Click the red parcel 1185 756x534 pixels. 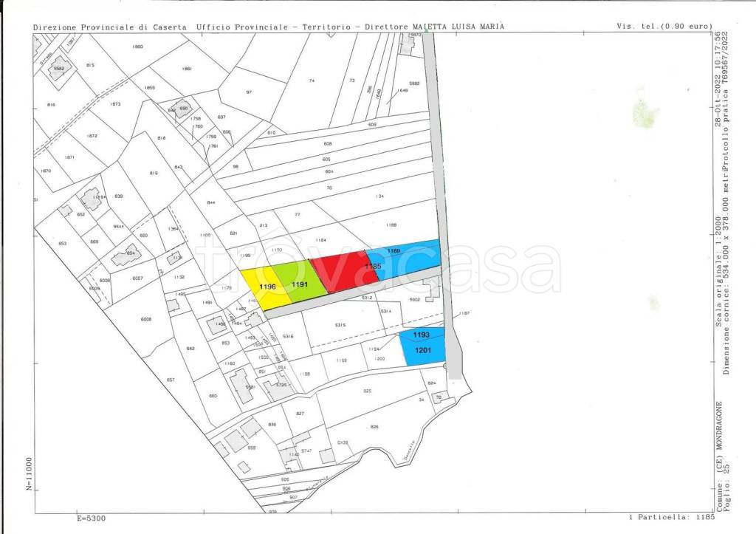tap(347, 270)
